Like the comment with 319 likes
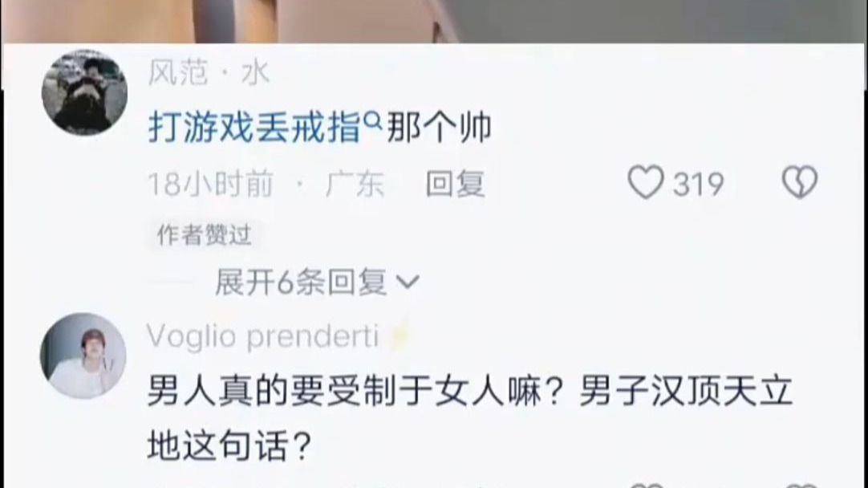Image resolution: width=868 pixels, height=488 pixels. 646,182
